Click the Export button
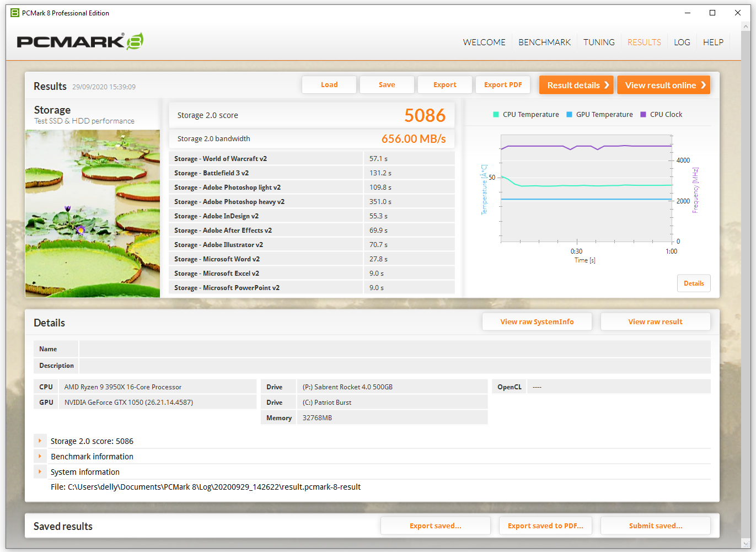Screen dimensions: 756x552 [x=445, y=85]
